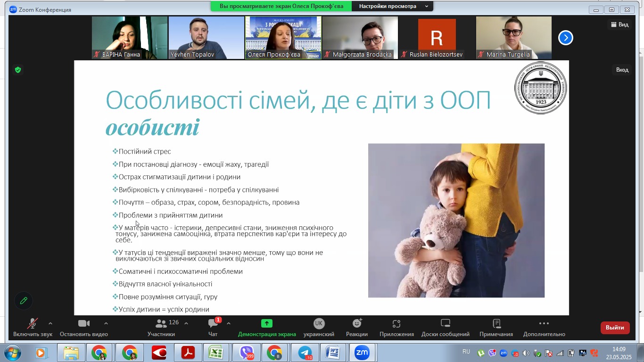
Task: Open Примечания notes
Action: 496,327
